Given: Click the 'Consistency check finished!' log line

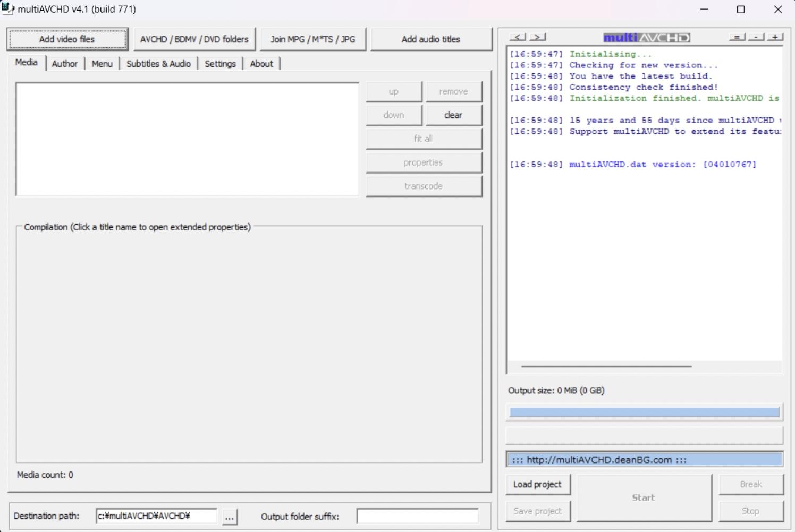Looking at the screenshot, I should (x=614, y=87).
